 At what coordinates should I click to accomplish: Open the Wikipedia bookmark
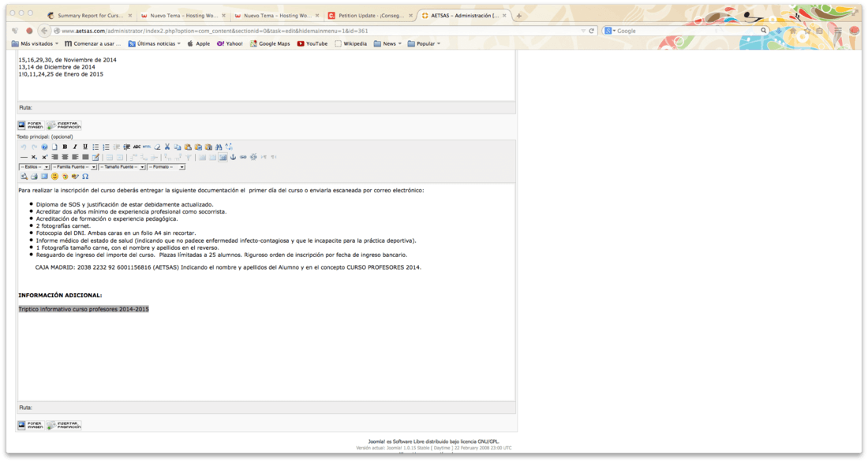[350, 43]
